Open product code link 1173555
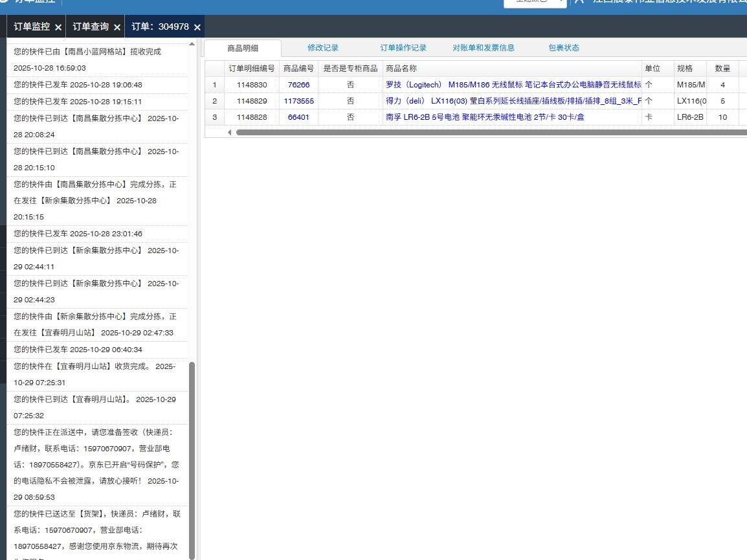The height and width of the screenshot is (560, 747). coord(298,101)
